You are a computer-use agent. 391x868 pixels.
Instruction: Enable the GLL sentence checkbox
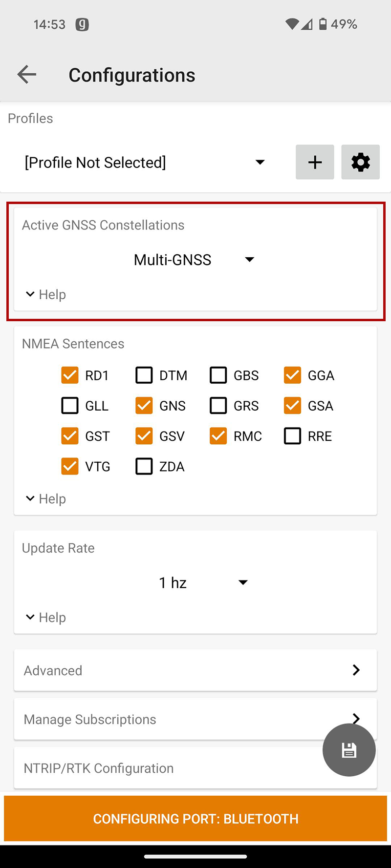[x=70, y=405]
